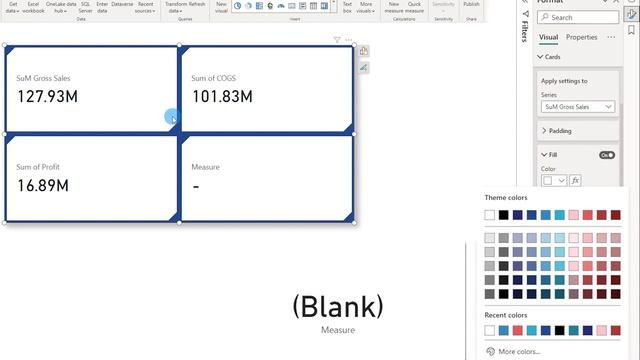Pick the teal swatch under Recent colors
This screenshot has width=640, height=360.
pos(573,330)
